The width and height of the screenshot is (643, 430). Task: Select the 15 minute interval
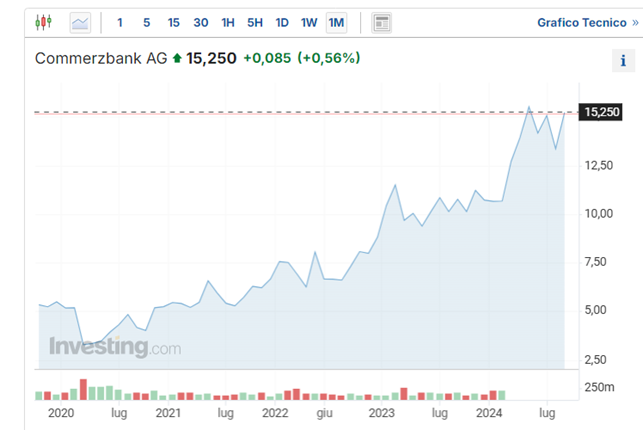(x=174, y=22)
